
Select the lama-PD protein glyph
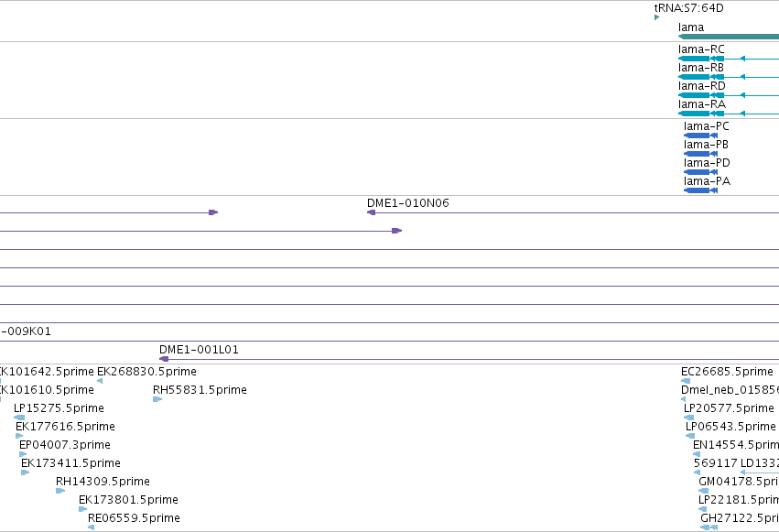tap(700, 172)
